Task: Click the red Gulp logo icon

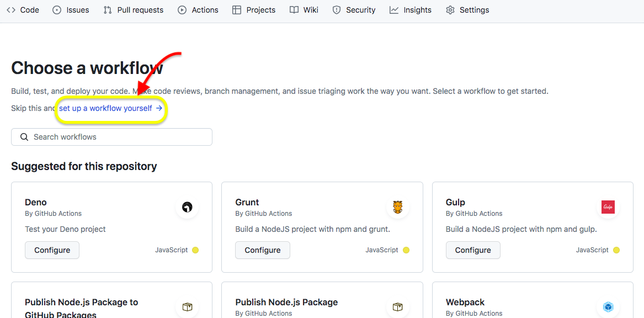Action: click(608, 207)
